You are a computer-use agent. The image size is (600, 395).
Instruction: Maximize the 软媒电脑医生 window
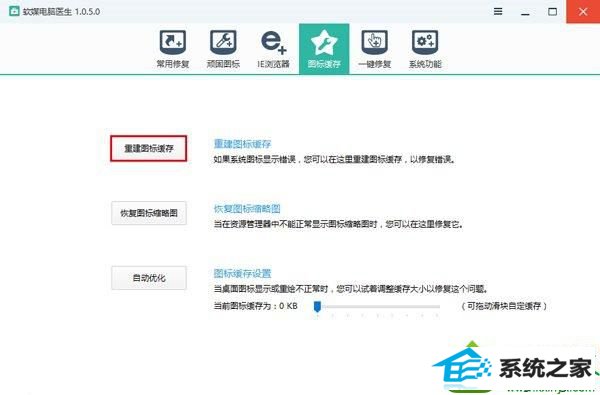pyautogui.click(x=552, y=11)
